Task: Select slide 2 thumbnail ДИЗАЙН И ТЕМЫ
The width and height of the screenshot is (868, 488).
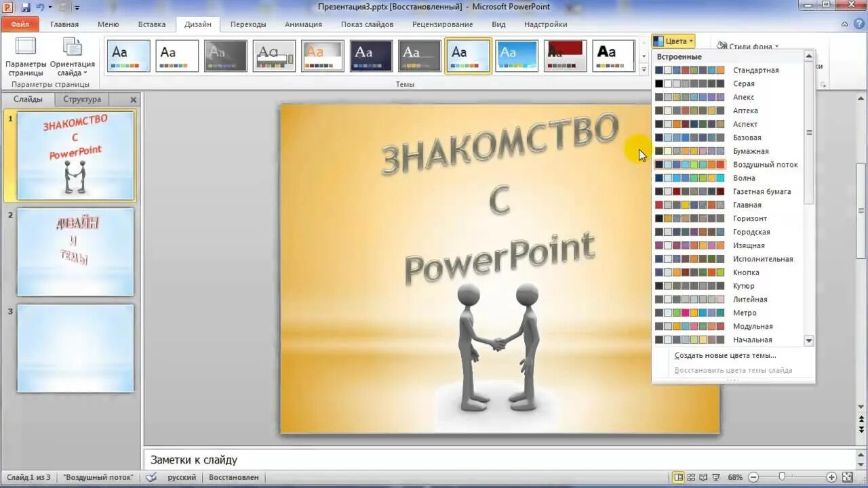Action: (75, 251)
